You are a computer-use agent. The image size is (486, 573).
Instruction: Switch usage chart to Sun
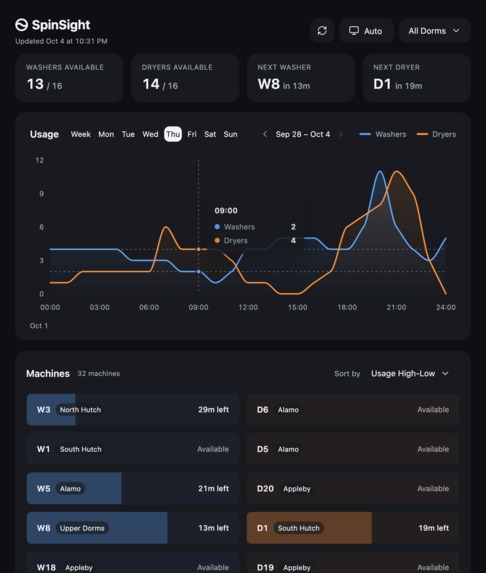(230, 134)
